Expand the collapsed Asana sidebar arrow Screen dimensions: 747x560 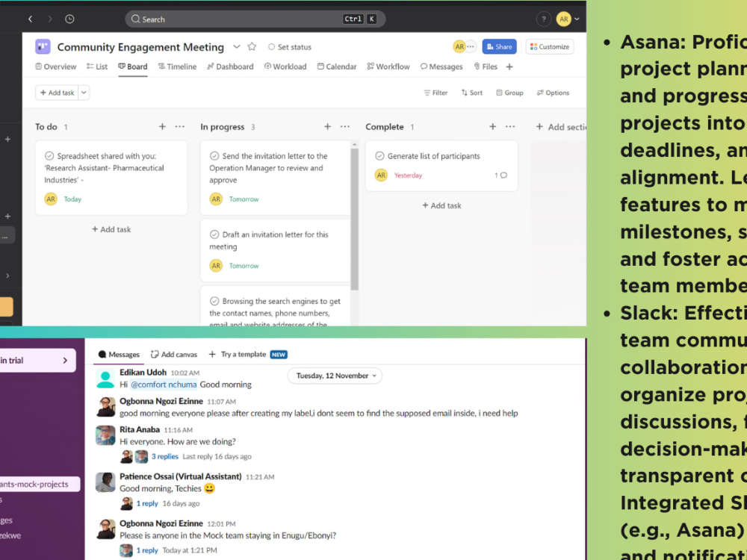click(7, 276)
